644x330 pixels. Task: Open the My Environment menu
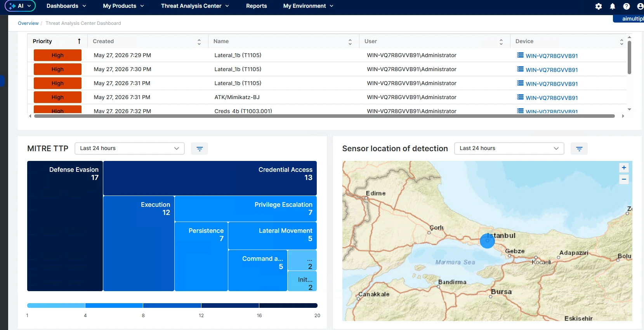pyautogui.click(x=308, y=6)
